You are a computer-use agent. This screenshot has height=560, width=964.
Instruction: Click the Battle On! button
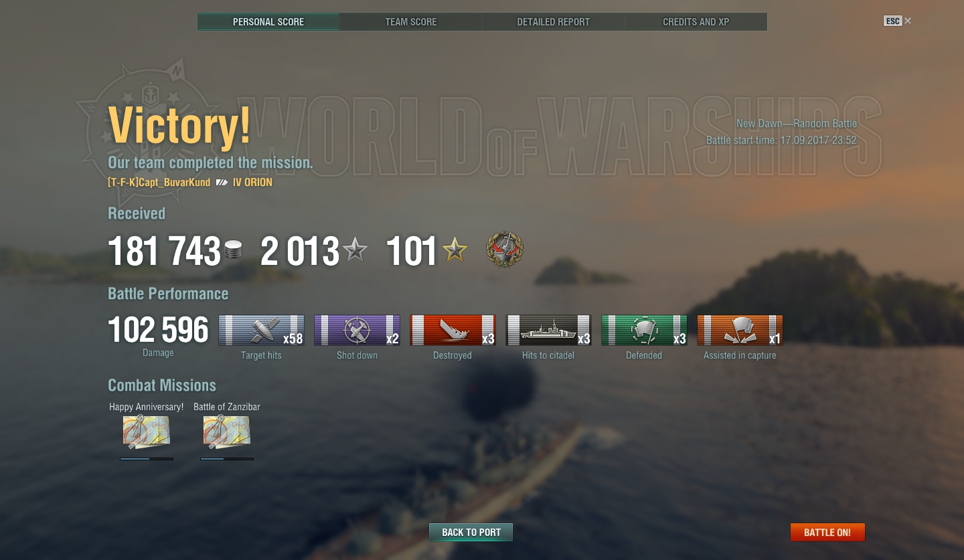pyautogui.click(x=827, y=533)
